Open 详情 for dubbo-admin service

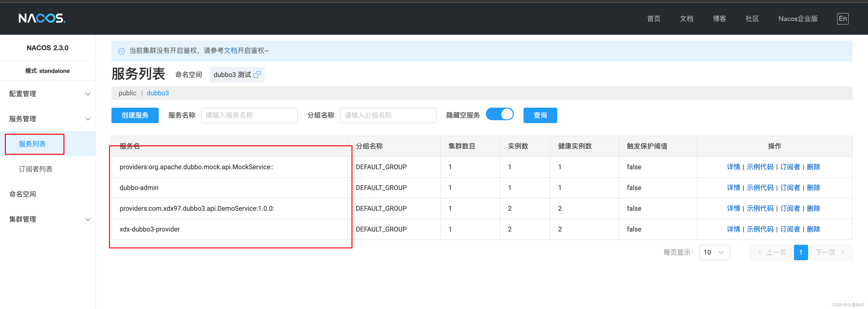[x=733, y=188]
